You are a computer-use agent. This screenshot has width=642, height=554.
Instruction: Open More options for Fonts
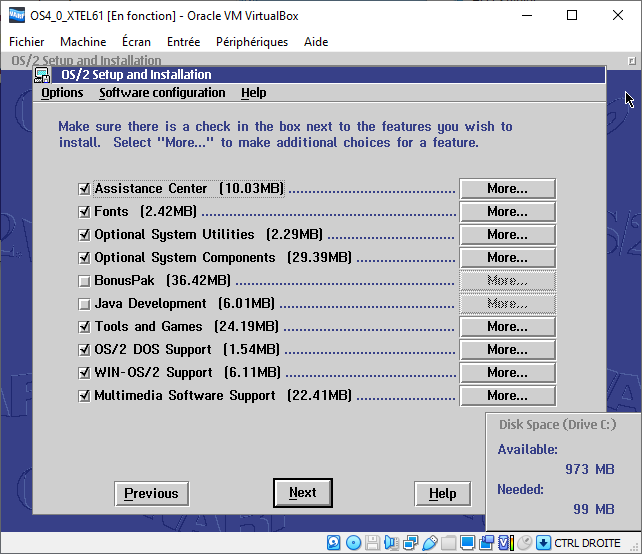point(507,212)
